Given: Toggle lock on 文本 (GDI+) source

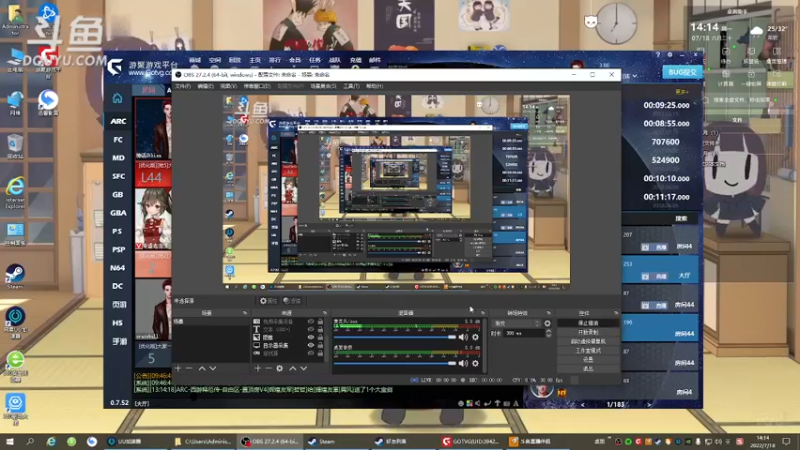Looking at the screenshot, I should [x=320, y=330].
